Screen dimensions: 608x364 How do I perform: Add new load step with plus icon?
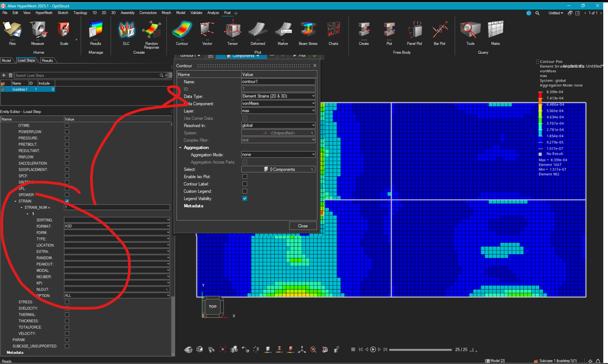coord(4,75)
